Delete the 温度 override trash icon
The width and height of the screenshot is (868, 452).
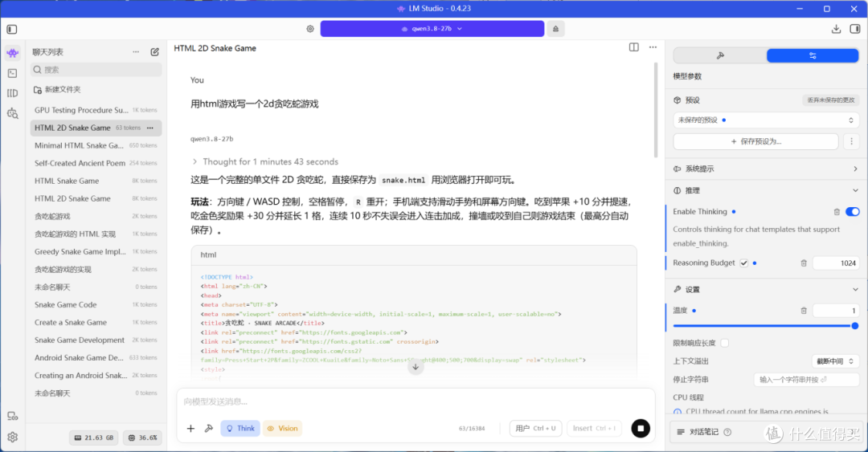(804, 311)
